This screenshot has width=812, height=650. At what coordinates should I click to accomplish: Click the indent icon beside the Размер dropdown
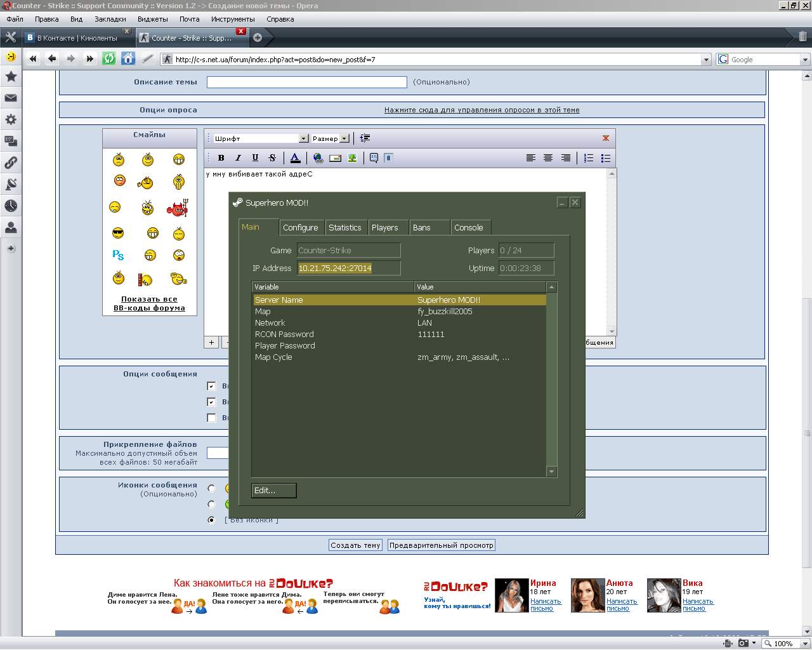click(x=365, y=138)
